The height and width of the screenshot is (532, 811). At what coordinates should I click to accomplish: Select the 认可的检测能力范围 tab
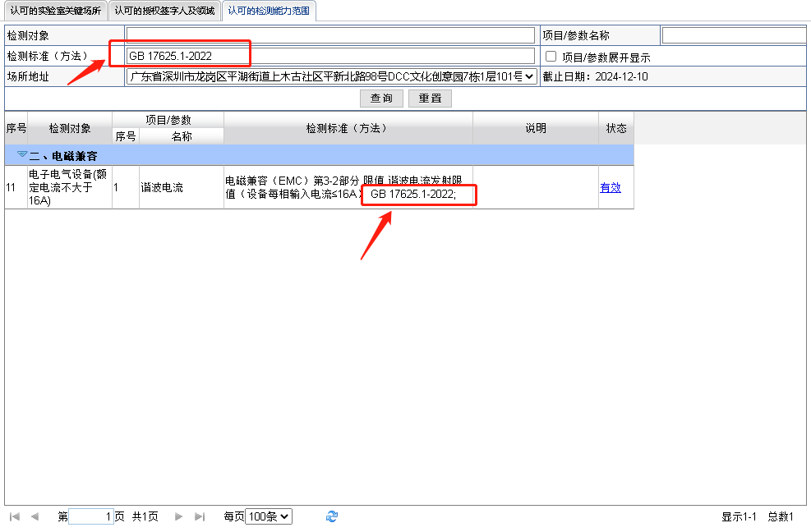269,11
